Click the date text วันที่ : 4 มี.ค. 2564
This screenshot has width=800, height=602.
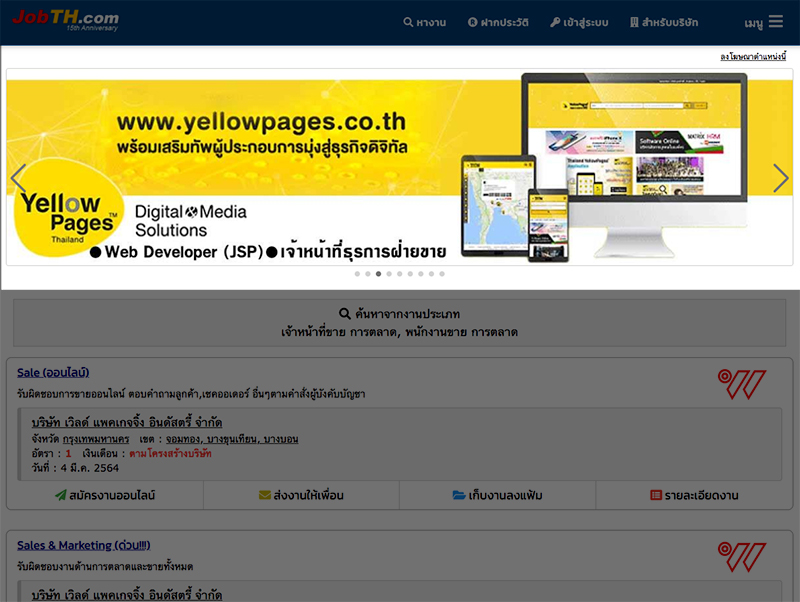(75, 468)
